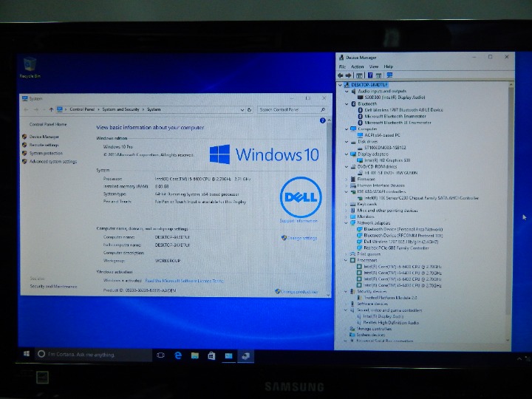Open File Explorer from the taskbar
The height and width of the screenshot is (399, 532).
coord(195,355)
